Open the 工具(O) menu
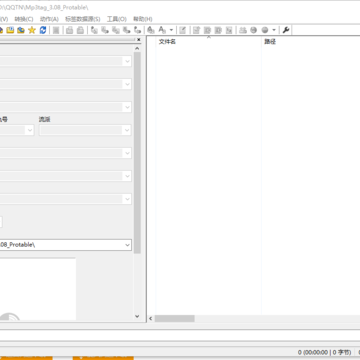360x360 pixels. pyautogui.click(x=117, y=19)
